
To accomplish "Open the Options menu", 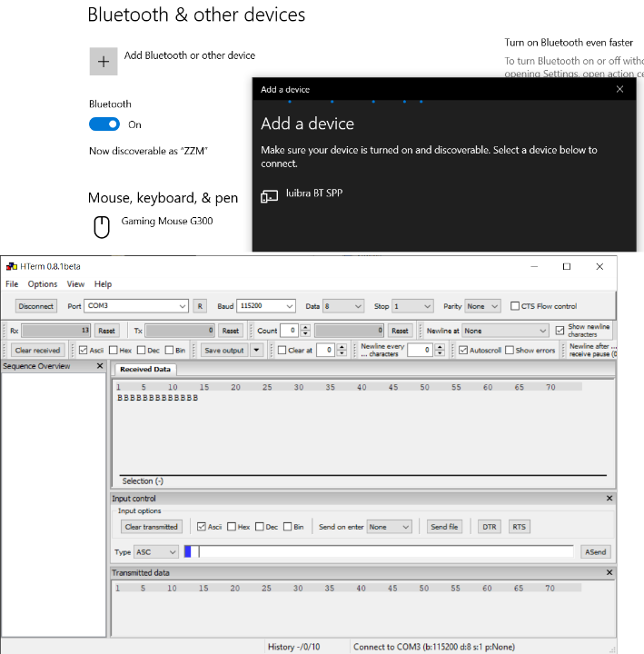I will coord(42,284).
